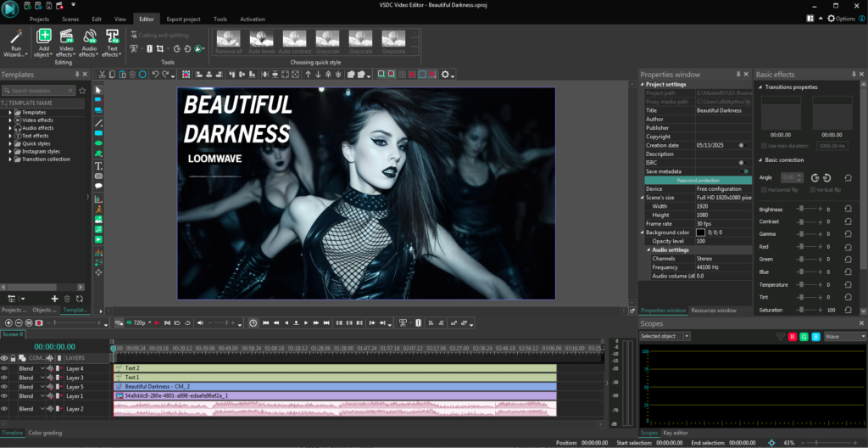Select the Animation running figure tool

click(x=98, y=209)
